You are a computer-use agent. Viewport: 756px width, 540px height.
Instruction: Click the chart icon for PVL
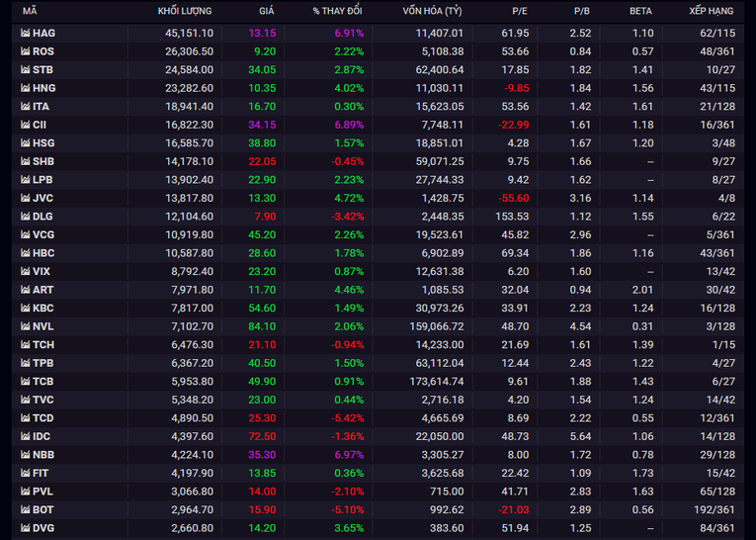[x=25, y=491]
